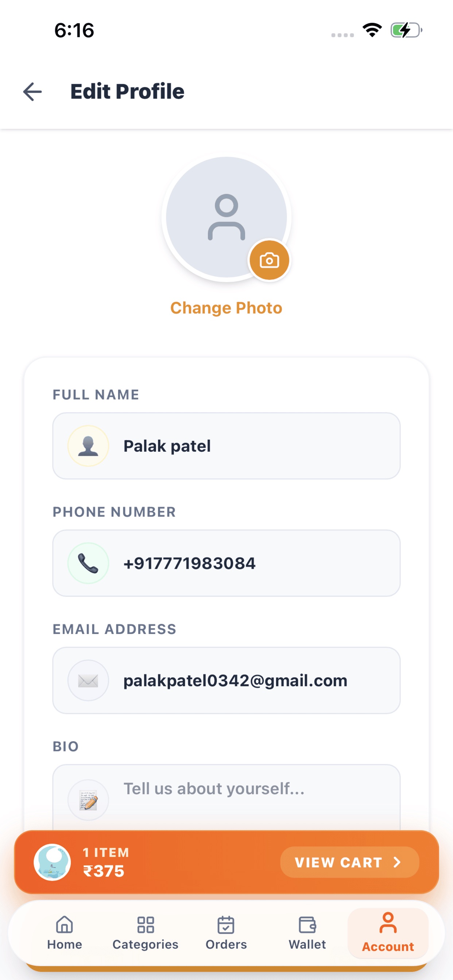
Task: Tap the chevron arrow on View Cart
Action: click(397, 862)
